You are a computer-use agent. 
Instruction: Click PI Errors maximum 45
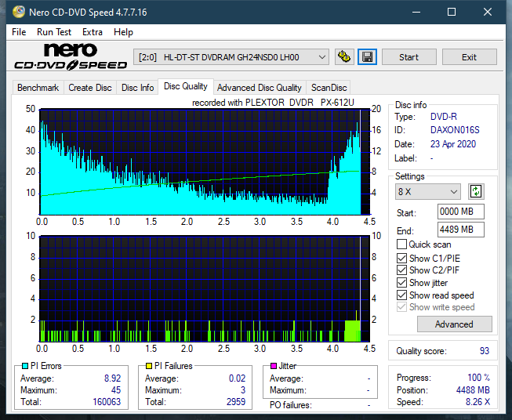[x=116, y=390]
